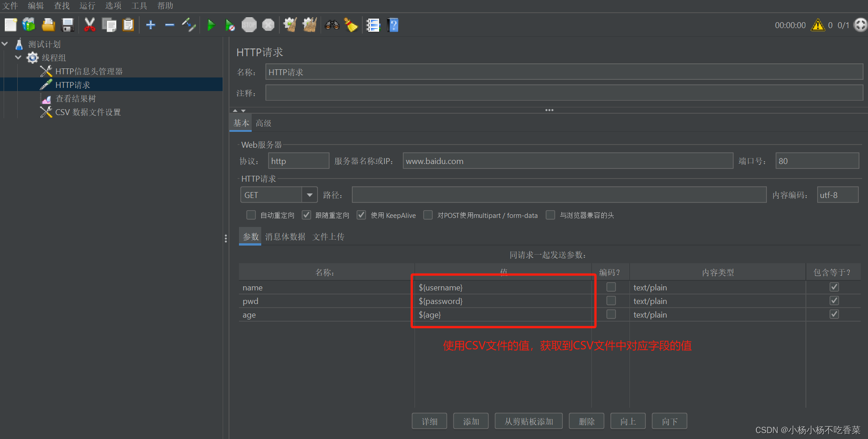The width and height of the screenshot is (868, 439).
Task: Click the 删除 button
Action: pos(586,421)
